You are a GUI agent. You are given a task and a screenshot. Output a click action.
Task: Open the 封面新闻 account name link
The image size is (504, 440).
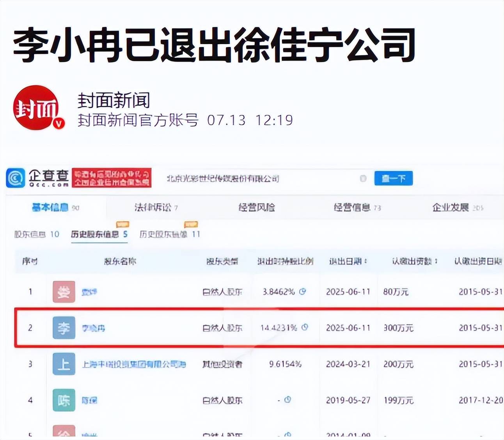[114, 100]
